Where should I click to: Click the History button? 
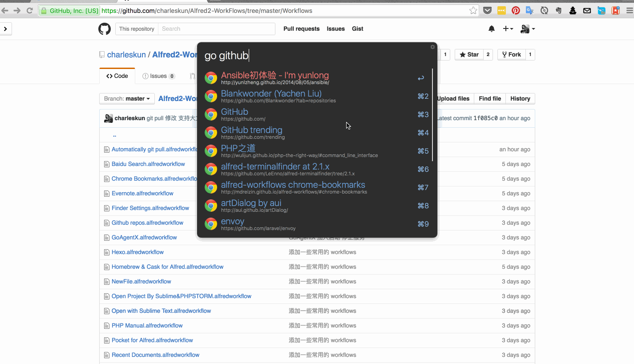pyautogui.click(x=520, y=99)
